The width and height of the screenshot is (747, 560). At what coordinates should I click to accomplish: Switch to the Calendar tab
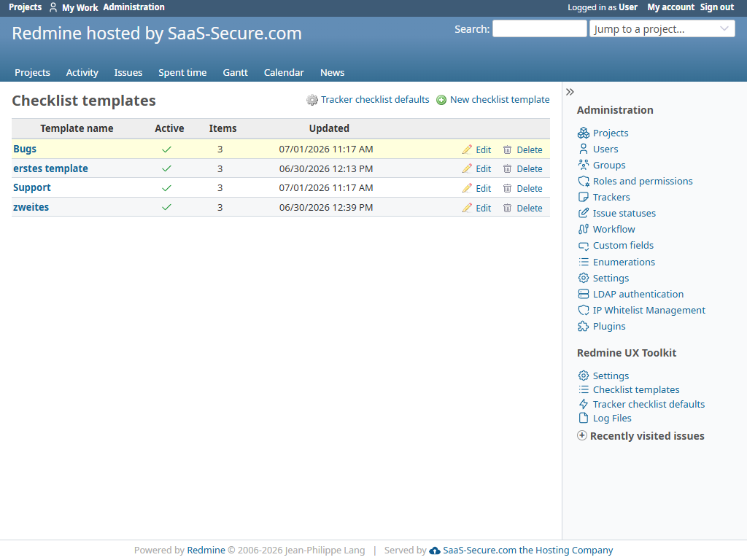(284, 73)
